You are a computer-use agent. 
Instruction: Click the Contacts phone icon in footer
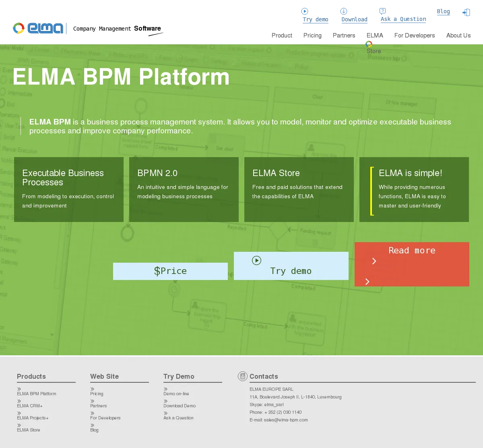tap(242, 376)
